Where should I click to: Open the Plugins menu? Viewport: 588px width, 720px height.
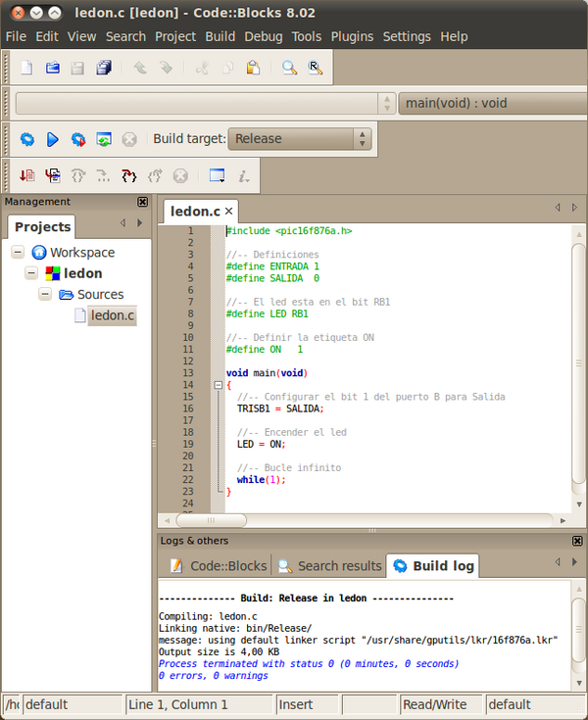pyautogui.click(x=353, y=36)
